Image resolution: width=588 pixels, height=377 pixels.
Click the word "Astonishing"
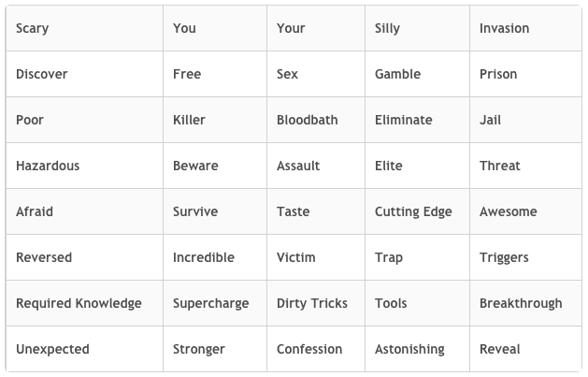click(x=409, y=349)
